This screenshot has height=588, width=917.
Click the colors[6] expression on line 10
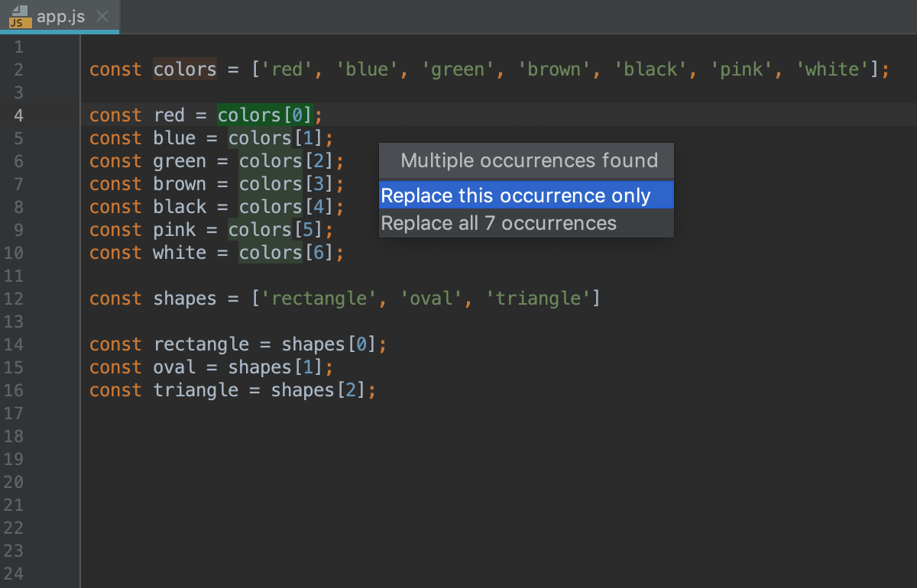[x=287, y=253]
